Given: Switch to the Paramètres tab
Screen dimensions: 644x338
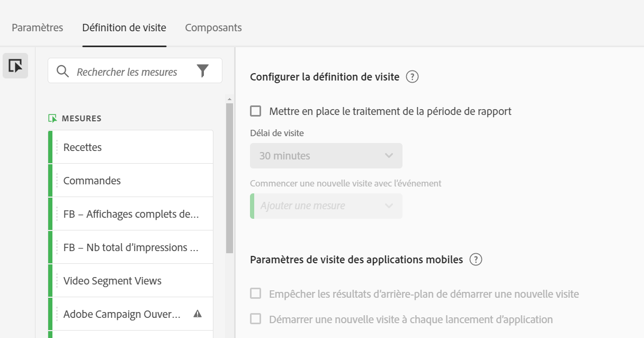Looking at the screenshot, I should (x=38, y=28).
